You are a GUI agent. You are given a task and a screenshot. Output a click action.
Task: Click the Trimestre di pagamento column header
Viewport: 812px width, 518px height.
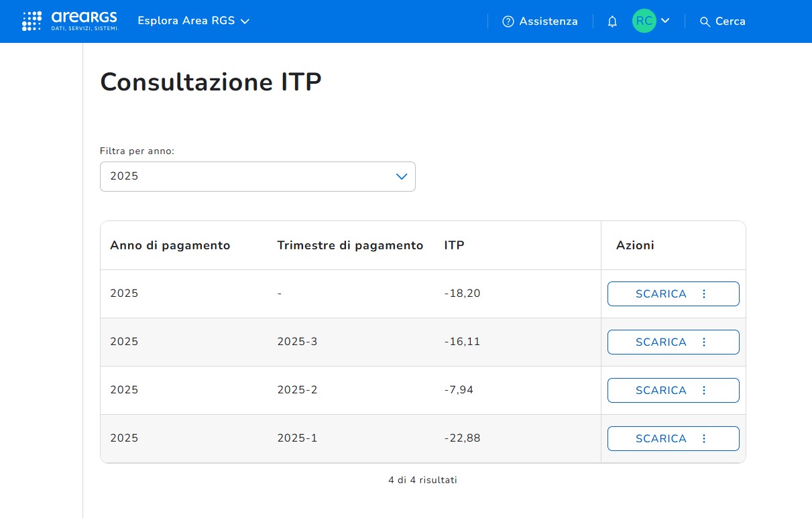(x=350, y=245)
